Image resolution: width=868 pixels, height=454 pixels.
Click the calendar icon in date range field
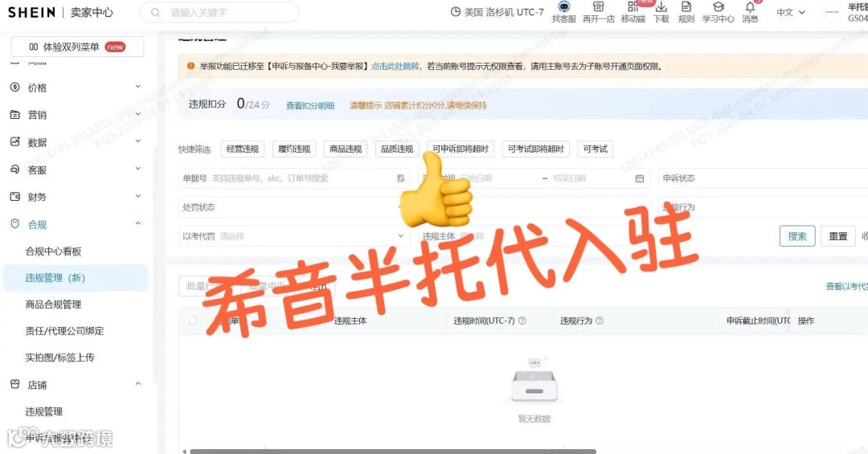click(x=640, y=178)
